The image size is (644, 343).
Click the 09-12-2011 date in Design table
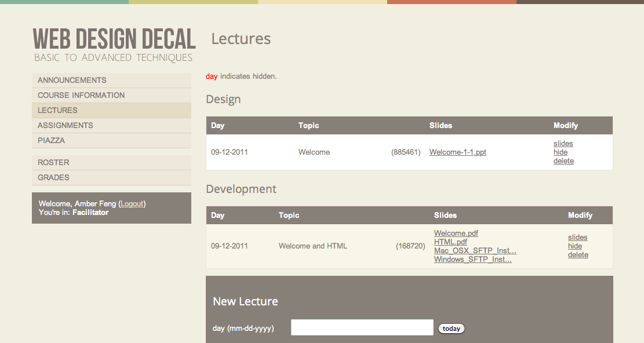click(230, 152)
